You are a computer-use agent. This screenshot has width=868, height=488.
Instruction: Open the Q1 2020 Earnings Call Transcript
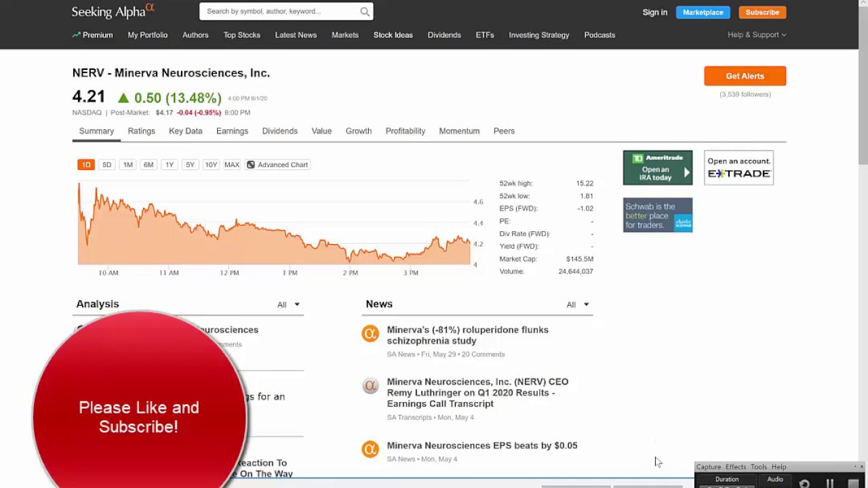[478, 393]
